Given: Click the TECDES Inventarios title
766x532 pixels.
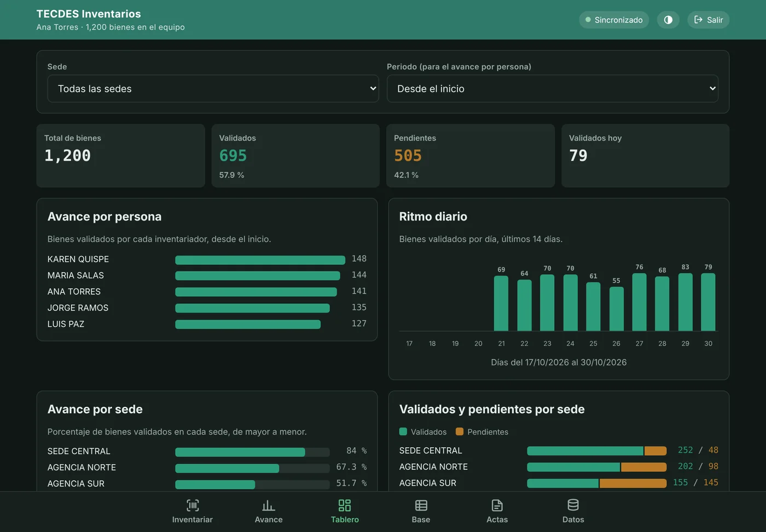Looking at the screenshot, I should [89, 14].
